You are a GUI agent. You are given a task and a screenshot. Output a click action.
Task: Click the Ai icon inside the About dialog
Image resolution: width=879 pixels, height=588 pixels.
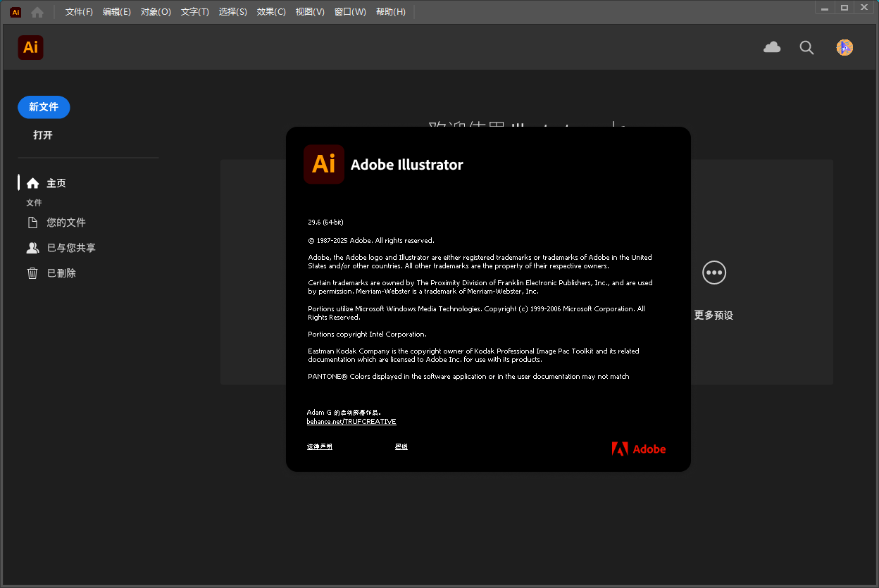pyautogui.click(x=323, y=164)
